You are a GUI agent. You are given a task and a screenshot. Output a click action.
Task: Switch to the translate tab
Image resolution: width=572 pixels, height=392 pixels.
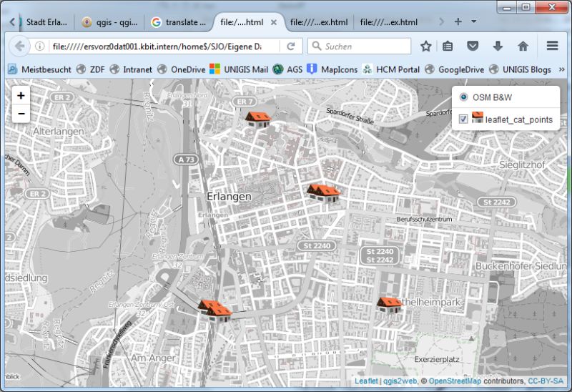click(179, 22)
